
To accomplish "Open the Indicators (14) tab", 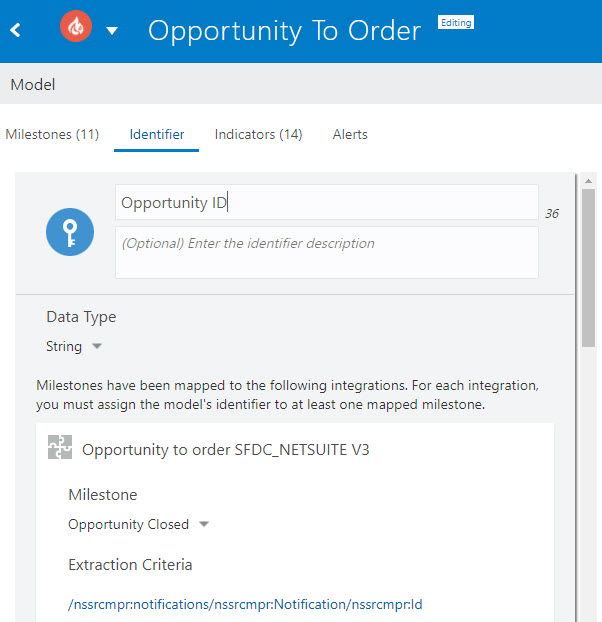I will coord(259,134).
